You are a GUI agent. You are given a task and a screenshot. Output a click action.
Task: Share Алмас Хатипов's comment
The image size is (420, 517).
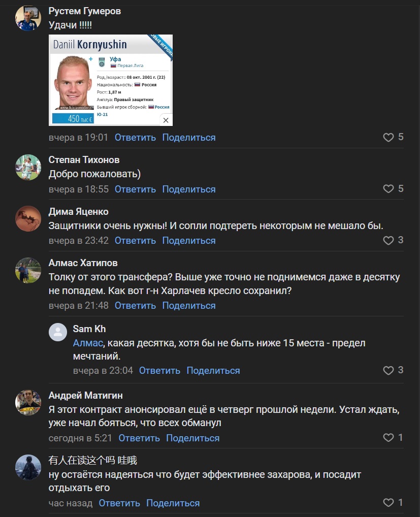pyautogui.click(x=189, y=306)
